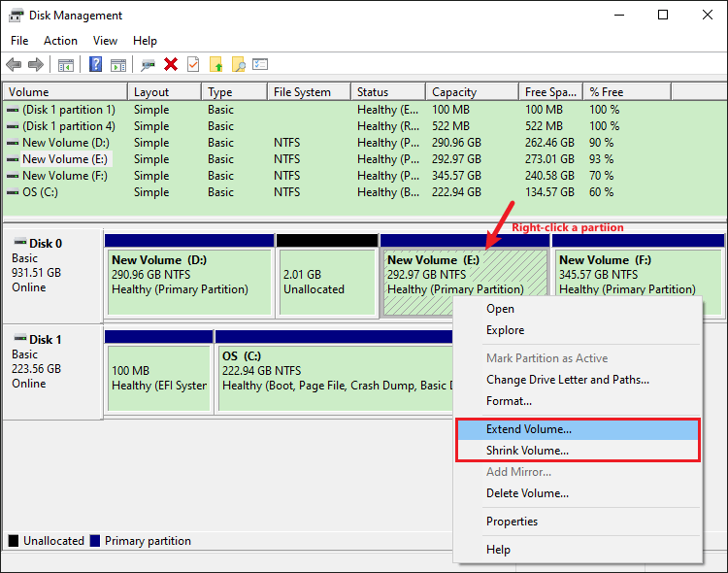The image size is (728, 573).
Task: Open Properties from the context menu
Action: [x=578, y=522]
